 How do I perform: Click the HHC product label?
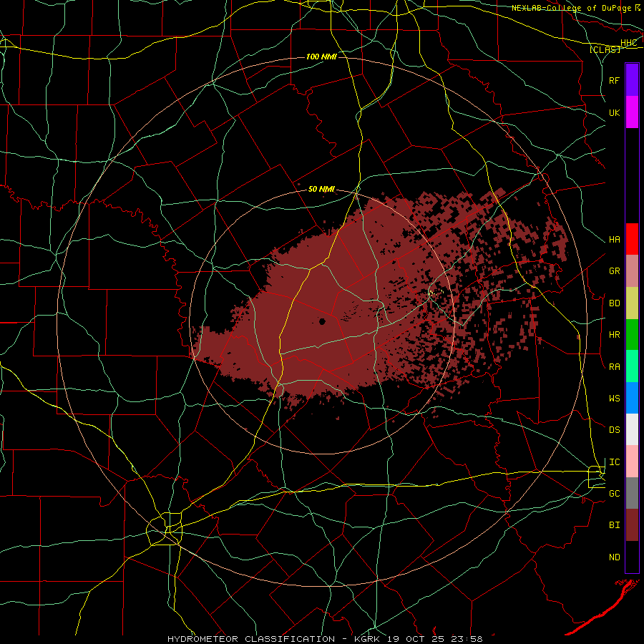(x=629, y=42)
